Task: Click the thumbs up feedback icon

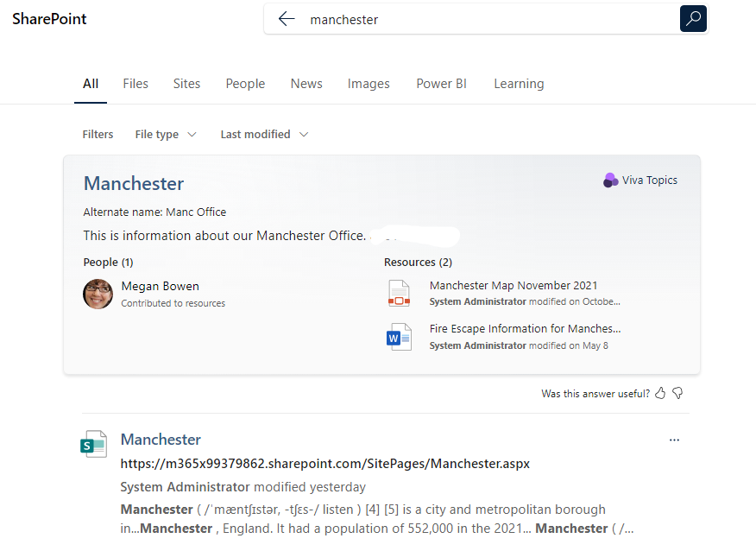Action: [x=660, y=393]
